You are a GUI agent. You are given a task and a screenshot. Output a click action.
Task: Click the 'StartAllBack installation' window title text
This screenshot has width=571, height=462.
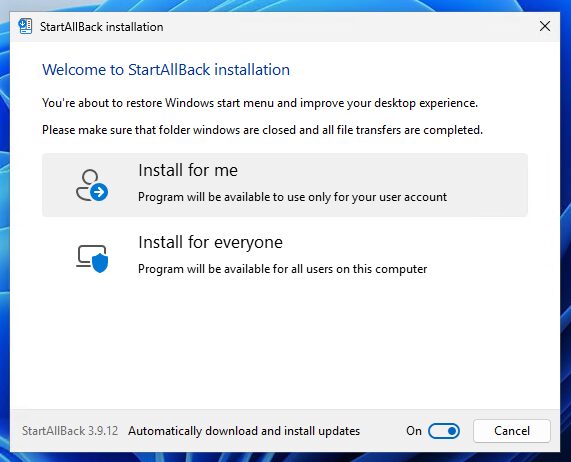tap(102, 27)
